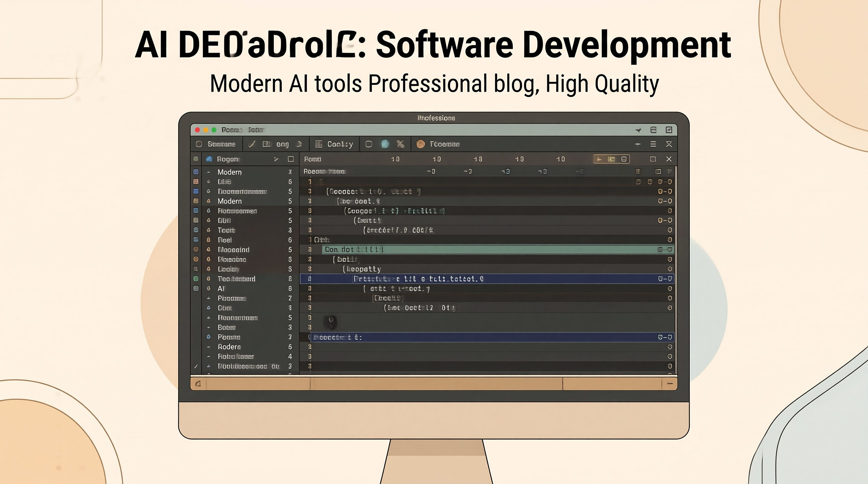The width and height of the screenshot is (868, 484).
Task: Select the '(leopatty' code line text
Action: [361, 269]
